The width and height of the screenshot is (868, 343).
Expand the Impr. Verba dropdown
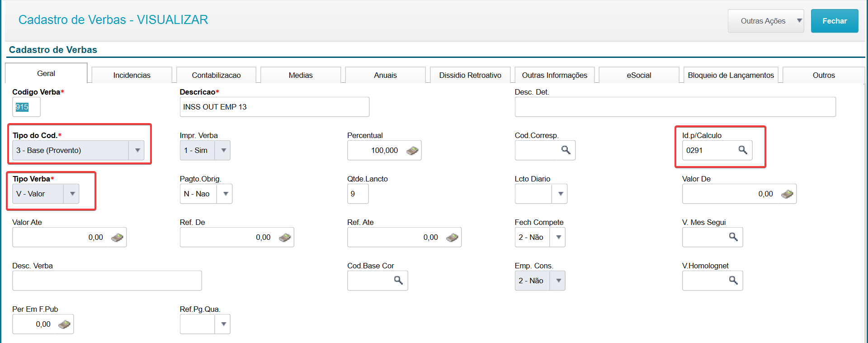click(223, 150)
